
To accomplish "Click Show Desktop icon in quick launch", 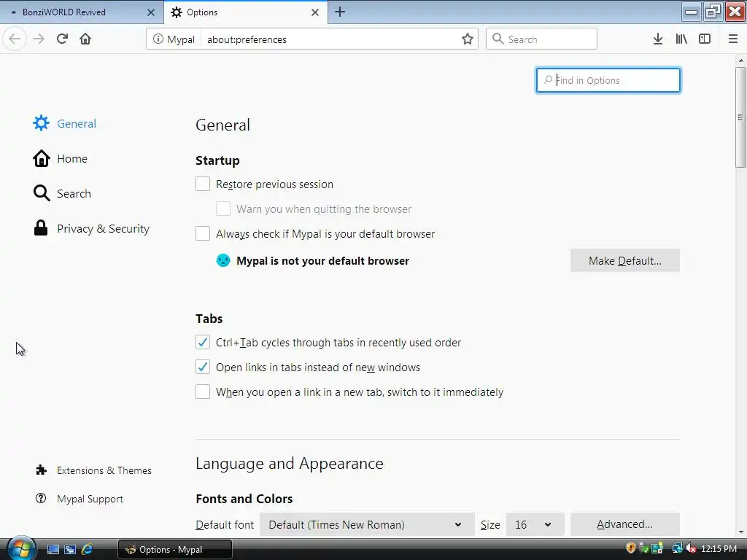I will 53,549.
